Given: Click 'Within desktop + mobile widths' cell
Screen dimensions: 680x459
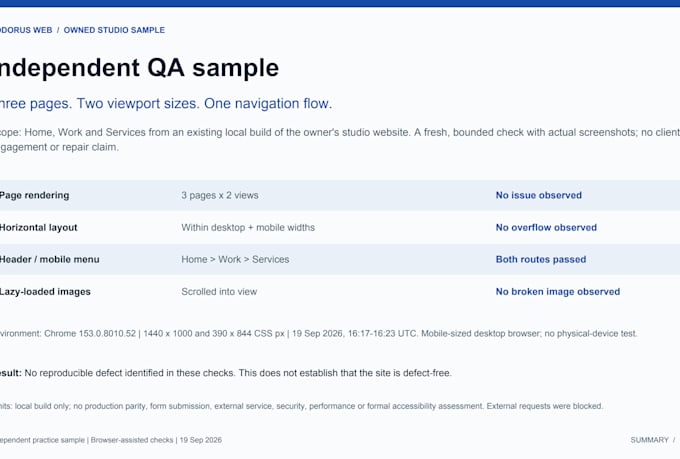Looking at the screenshot, I should (x=248, y=227).
